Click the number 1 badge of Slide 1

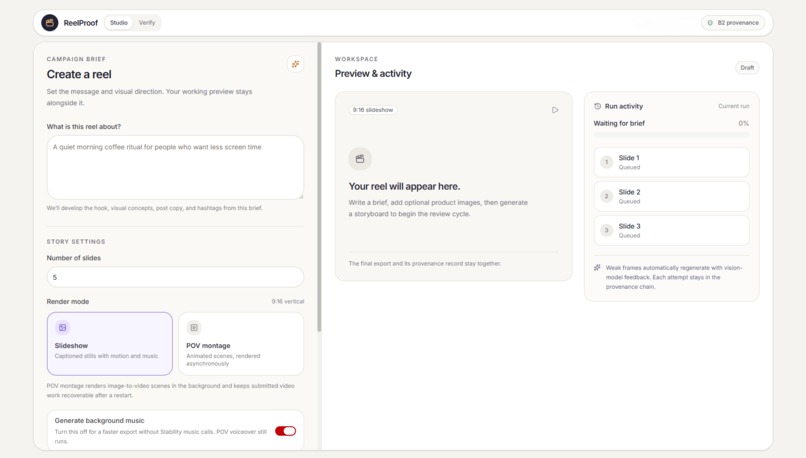click(x=607, y=162)
